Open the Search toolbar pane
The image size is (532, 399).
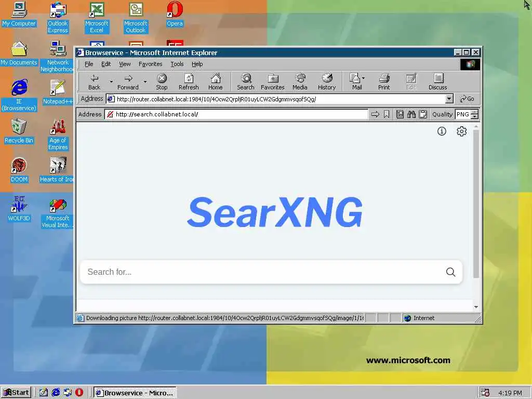click(246, 82)
